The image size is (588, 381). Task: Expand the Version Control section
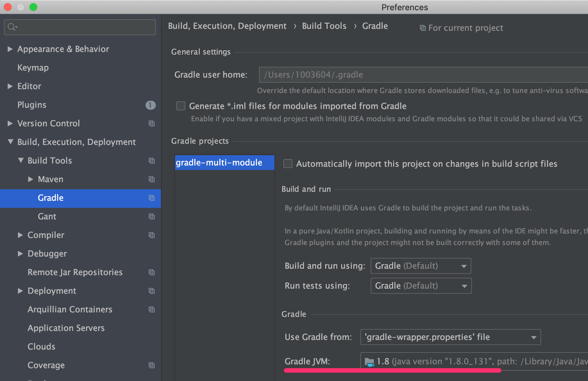[x=10, y=123]
